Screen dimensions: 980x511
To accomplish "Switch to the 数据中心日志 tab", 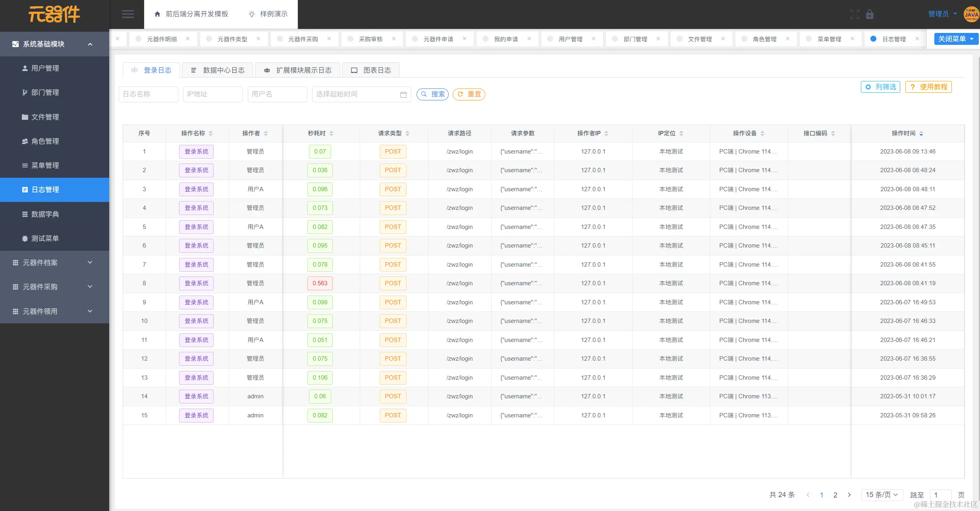I will [218, 70].
